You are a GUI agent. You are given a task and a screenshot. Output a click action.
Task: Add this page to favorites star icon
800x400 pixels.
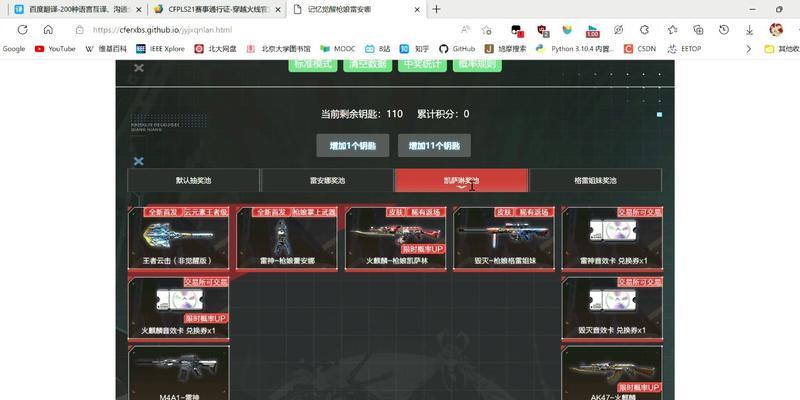point(487,30)
